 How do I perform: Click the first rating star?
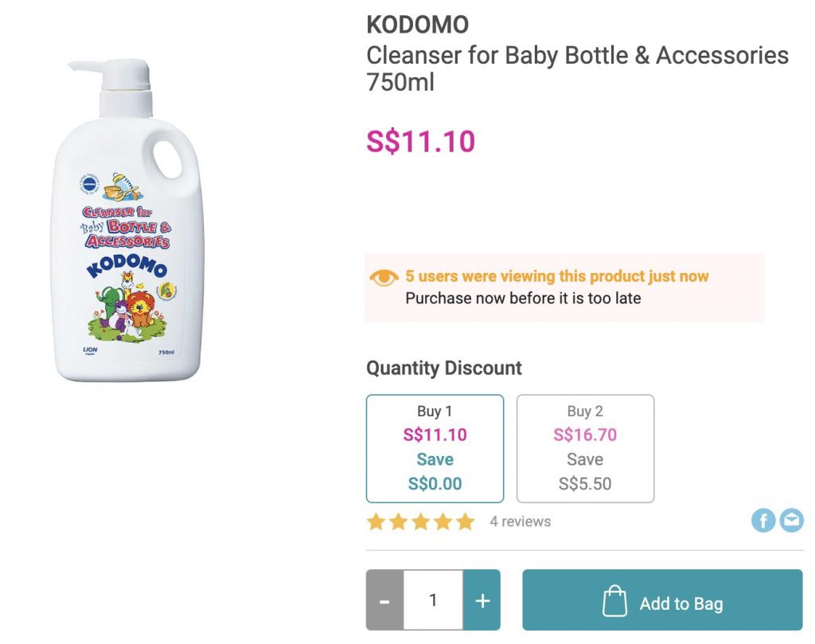[x=376, y=522]
